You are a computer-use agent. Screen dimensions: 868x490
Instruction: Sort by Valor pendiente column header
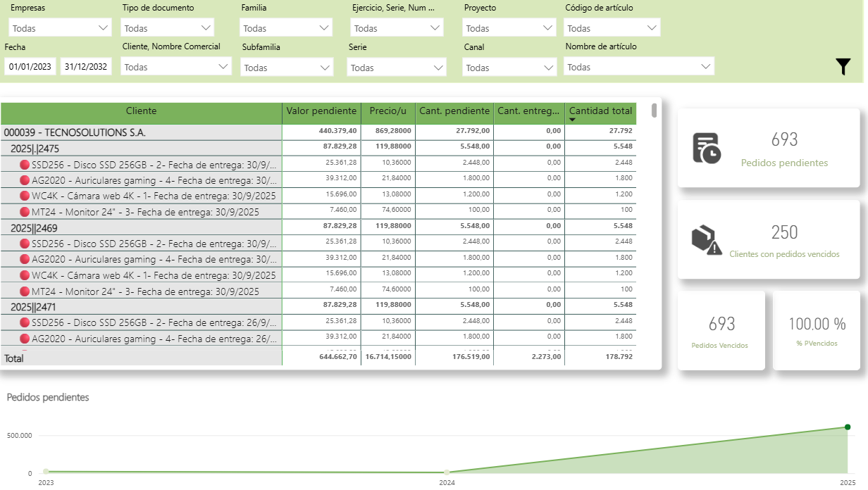click(321, 111)
